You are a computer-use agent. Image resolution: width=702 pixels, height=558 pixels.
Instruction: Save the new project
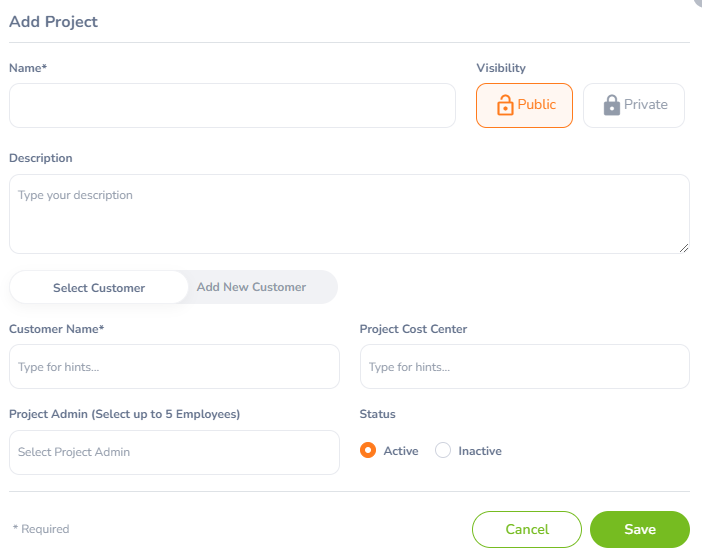(640, 529)
